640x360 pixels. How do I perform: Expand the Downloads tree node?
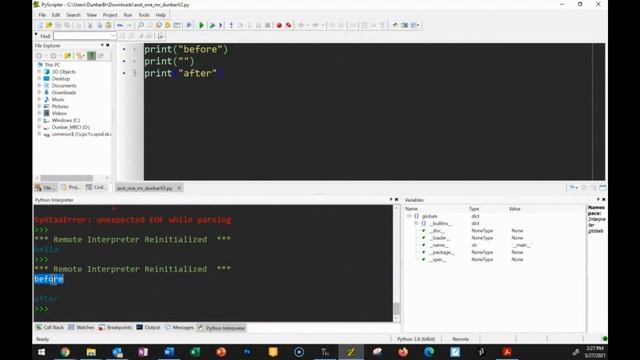click(x=39, y=93)
